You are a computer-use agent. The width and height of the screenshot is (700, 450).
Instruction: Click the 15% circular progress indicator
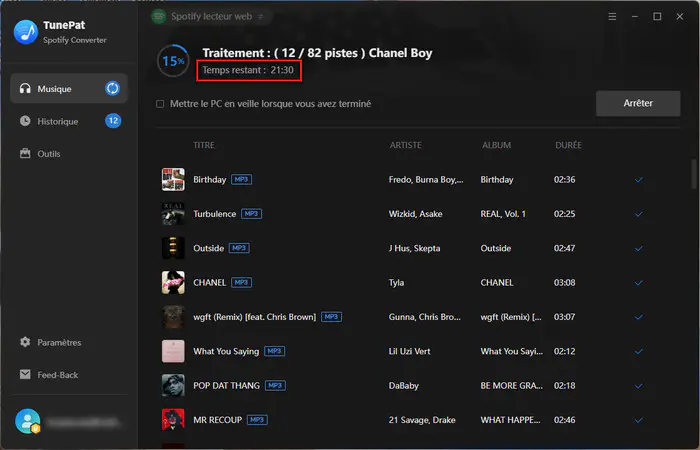173,61
